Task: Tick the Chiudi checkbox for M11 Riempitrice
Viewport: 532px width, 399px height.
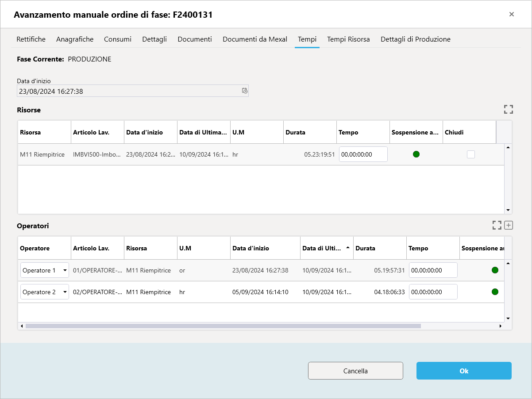Action: pos(471,154)
